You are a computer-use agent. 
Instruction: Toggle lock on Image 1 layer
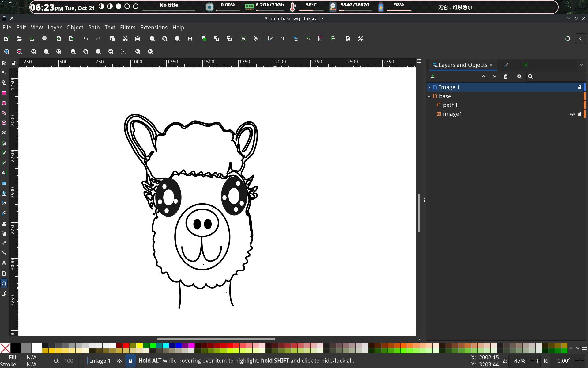(579, 87)
